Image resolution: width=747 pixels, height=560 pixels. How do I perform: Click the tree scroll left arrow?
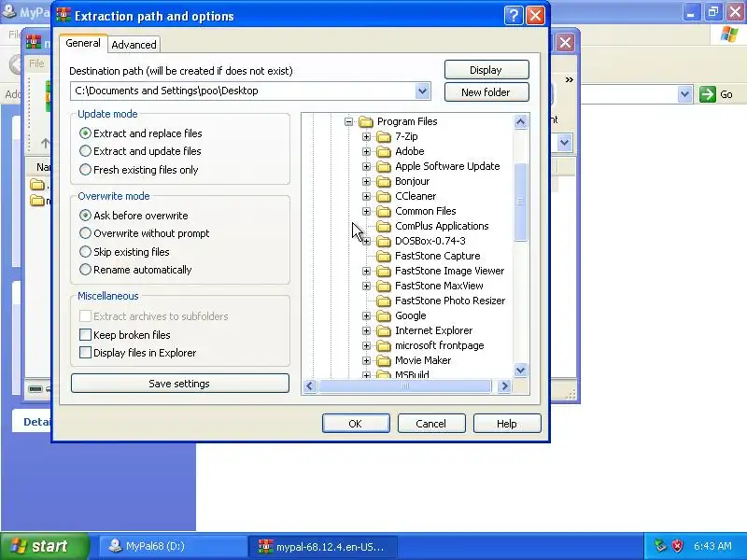(310, 385)
